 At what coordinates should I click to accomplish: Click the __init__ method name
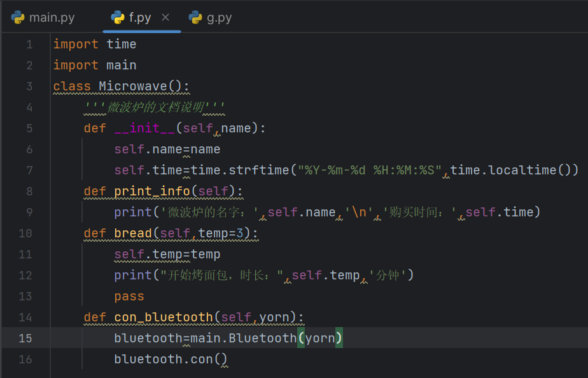(144, 128)
